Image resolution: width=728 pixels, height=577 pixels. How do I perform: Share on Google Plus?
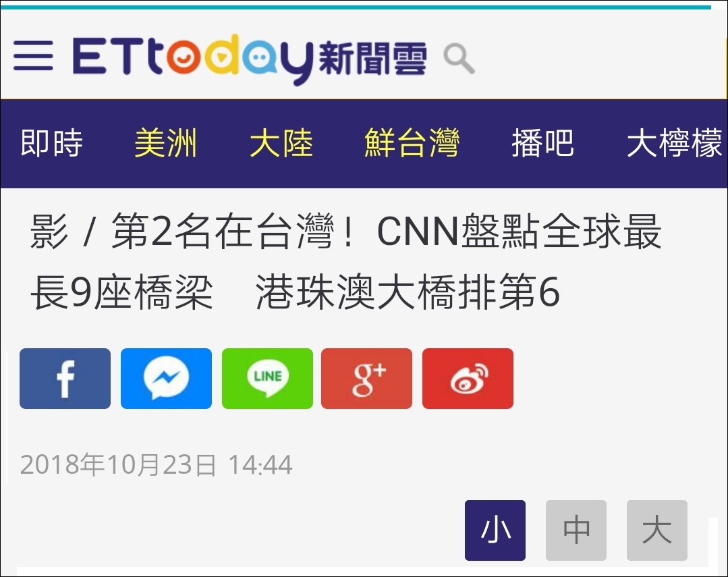367,379
